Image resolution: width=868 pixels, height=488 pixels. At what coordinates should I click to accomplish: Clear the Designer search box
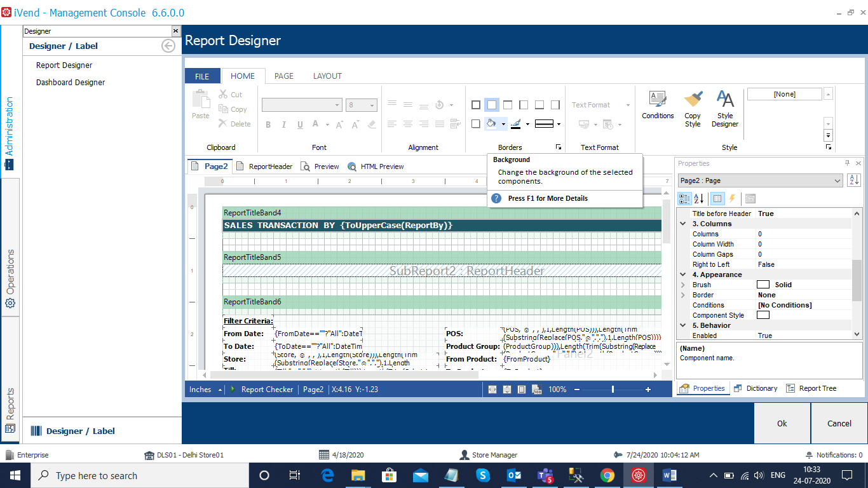pyautogui.click(x=176, y=31)
